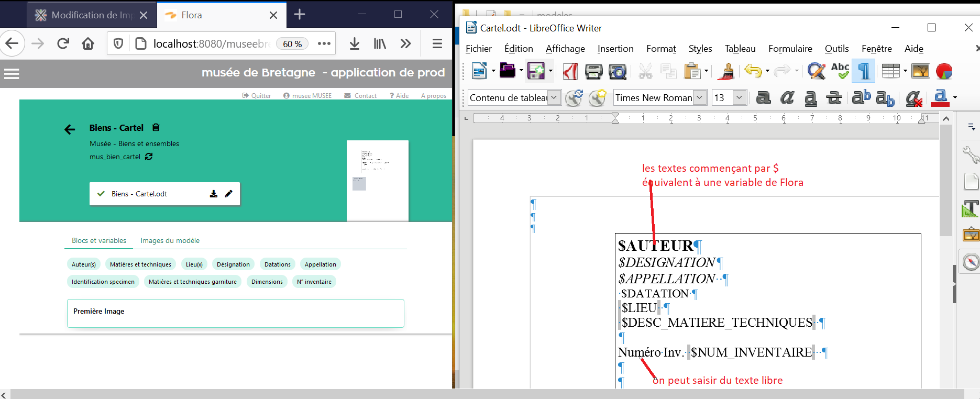This screenshot has width=980, height=399.
Task: Open font color dropdown arrow
Action: pyautogui.click(x=955, y=97)
